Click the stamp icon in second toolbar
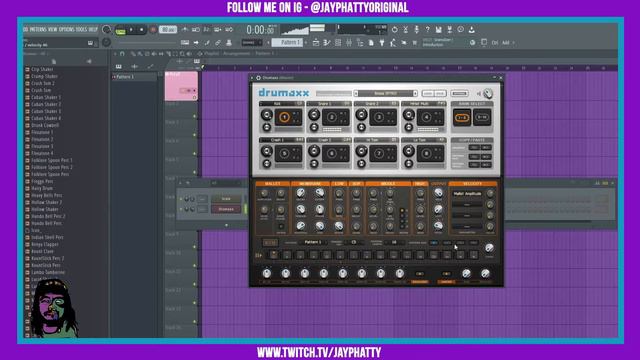 point(229,42)
